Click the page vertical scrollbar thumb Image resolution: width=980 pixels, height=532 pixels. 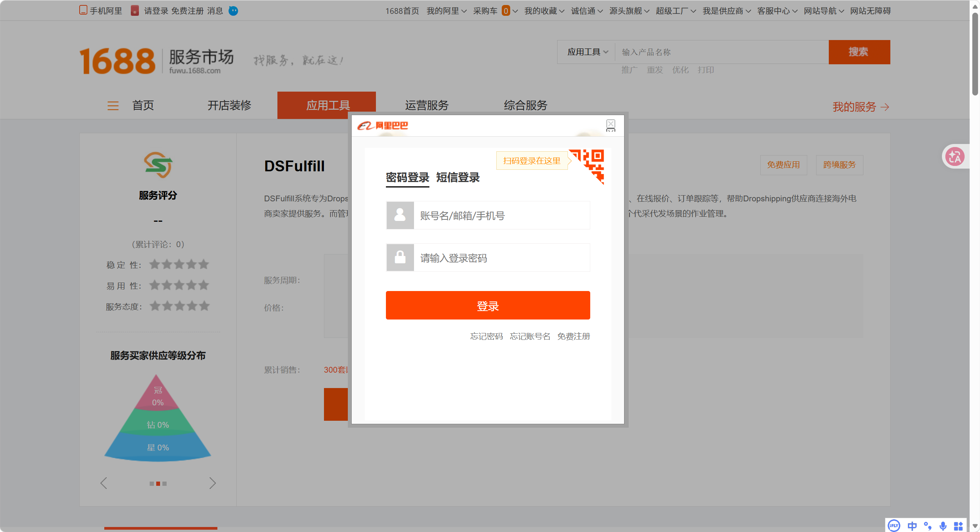point(975,54)
